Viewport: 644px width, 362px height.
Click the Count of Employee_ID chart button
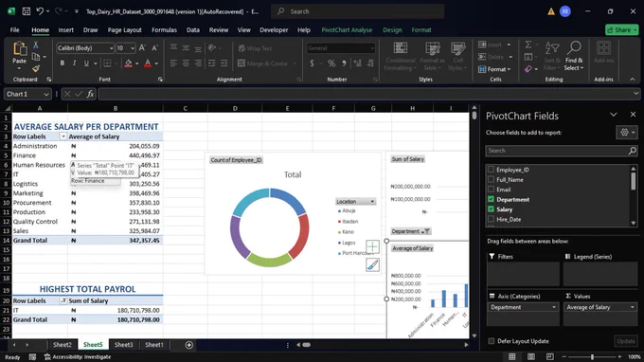click(236, 160)
